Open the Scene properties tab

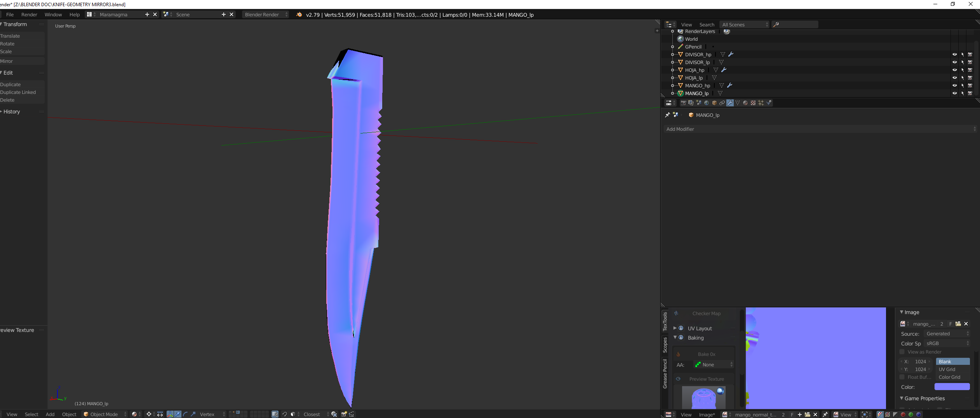coord(699,103)
